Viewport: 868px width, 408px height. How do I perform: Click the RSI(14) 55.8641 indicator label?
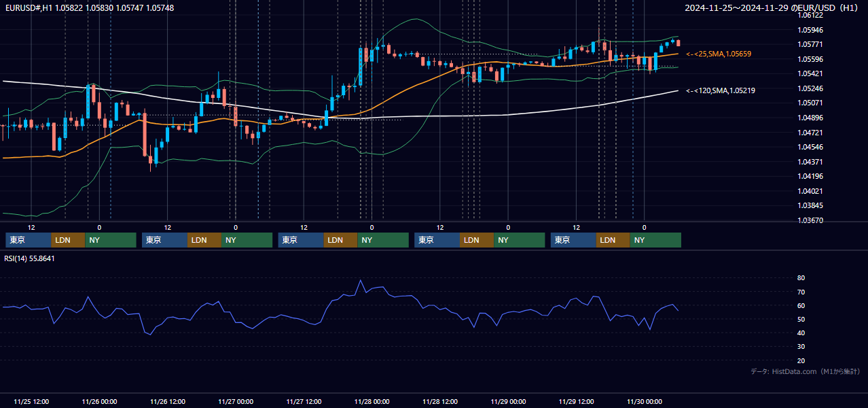click(30, 258)
